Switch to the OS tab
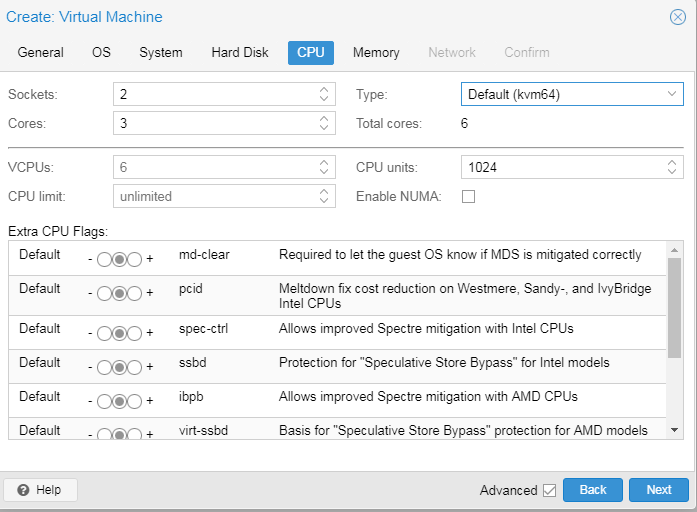 101,52
